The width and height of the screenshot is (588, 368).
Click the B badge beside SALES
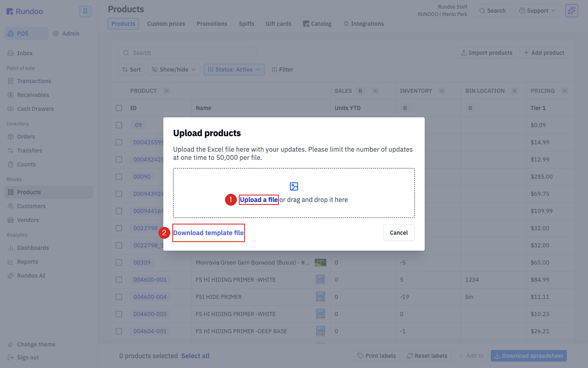(360, 91)
